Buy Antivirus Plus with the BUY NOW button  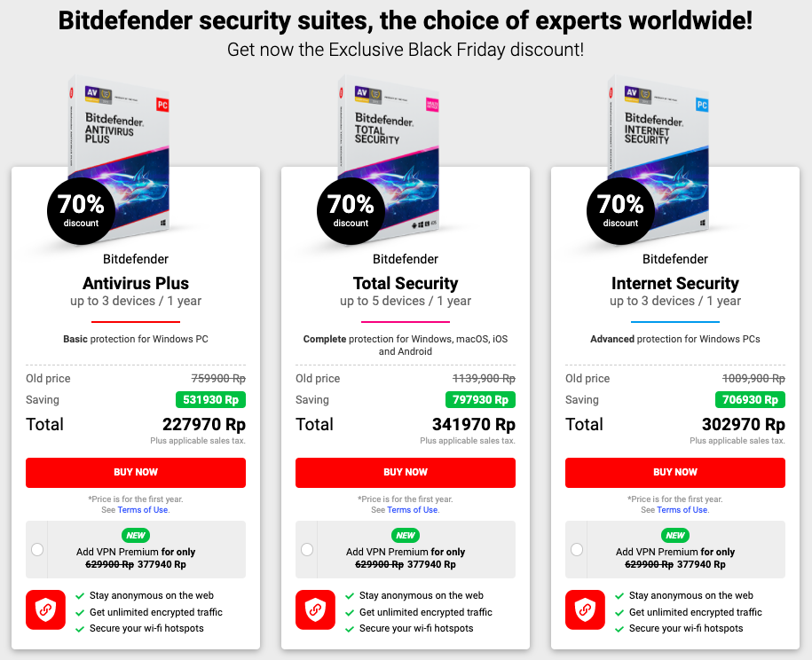(136, 472)
